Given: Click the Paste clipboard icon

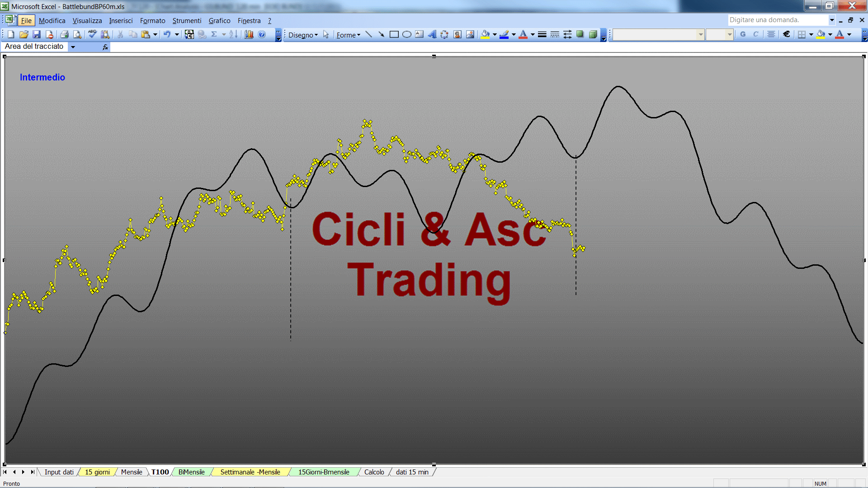Looking at the screenshot, I should point(146,34).
